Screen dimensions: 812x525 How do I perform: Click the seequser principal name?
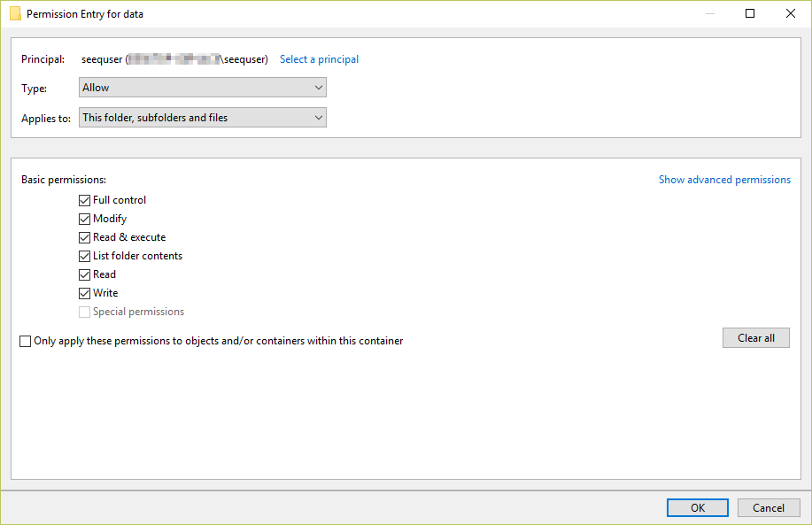(x=100, y=58)
